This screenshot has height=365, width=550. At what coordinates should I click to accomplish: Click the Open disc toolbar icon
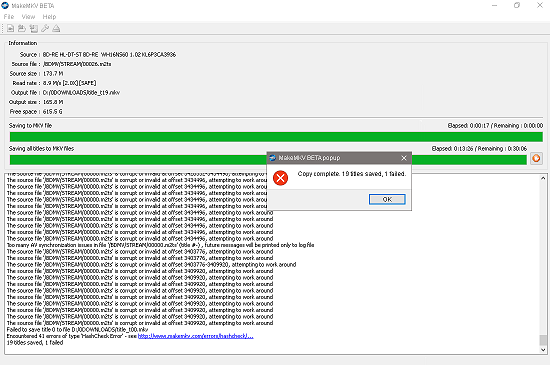[22, 29]
